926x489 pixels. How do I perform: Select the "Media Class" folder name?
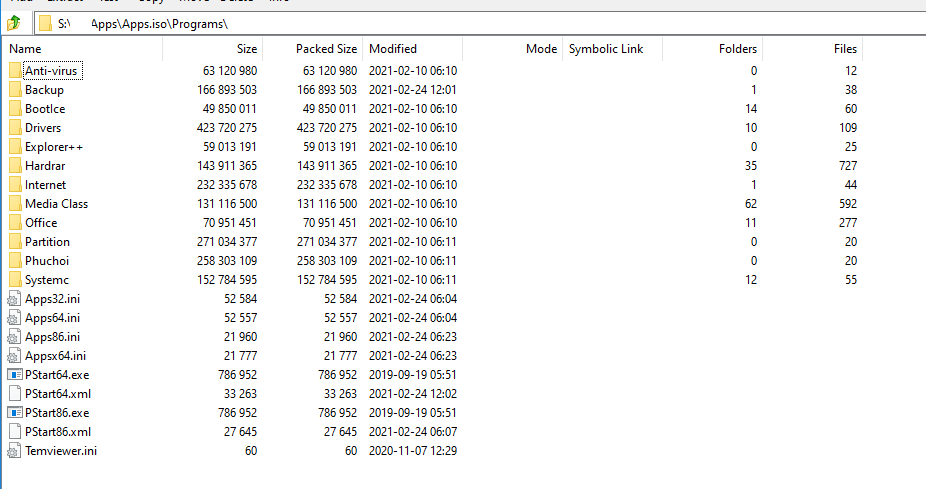[x=56, y=204]
